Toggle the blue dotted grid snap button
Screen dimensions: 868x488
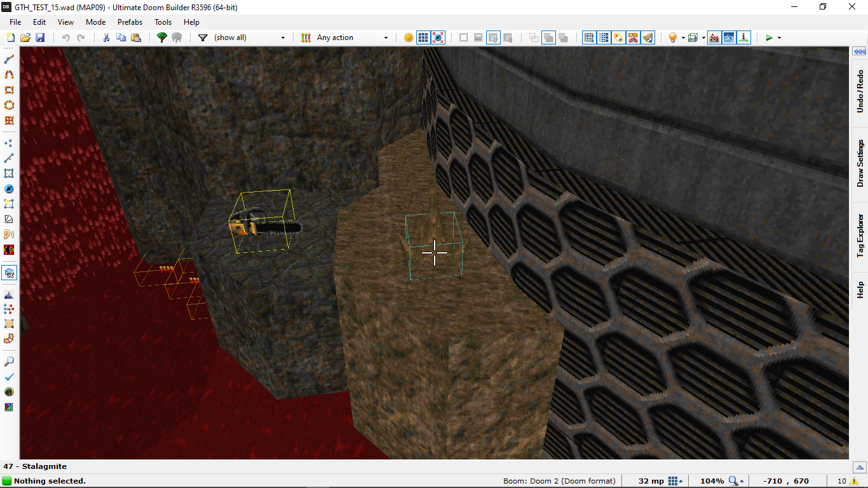[x=604, y=37]
